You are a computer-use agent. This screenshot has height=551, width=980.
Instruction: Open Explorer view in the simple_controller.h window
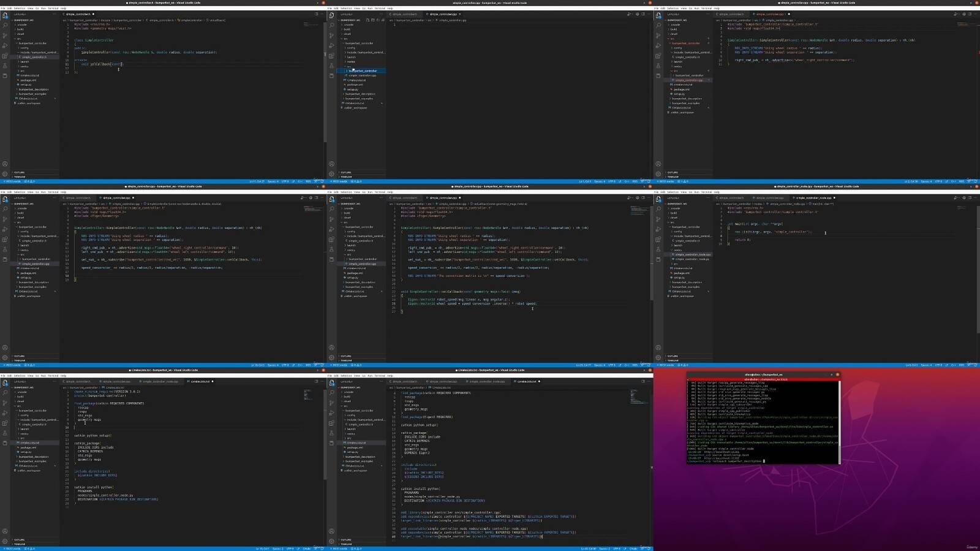(5, 15)
